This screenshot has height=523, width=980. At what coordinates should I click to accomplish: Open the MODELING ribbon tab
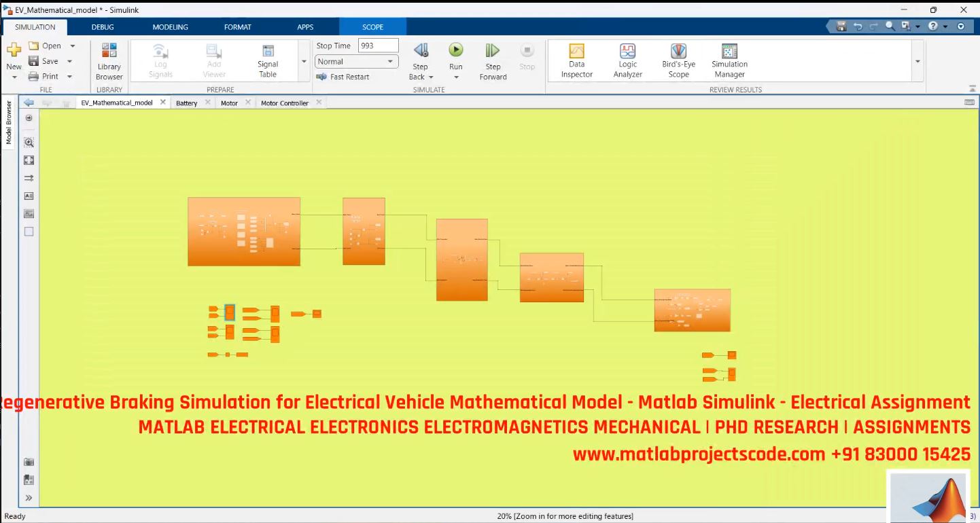click(170, 26)
